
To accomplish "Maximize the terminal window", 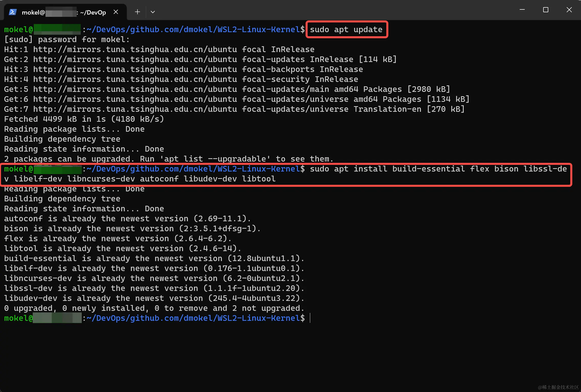I will (546, 10).
